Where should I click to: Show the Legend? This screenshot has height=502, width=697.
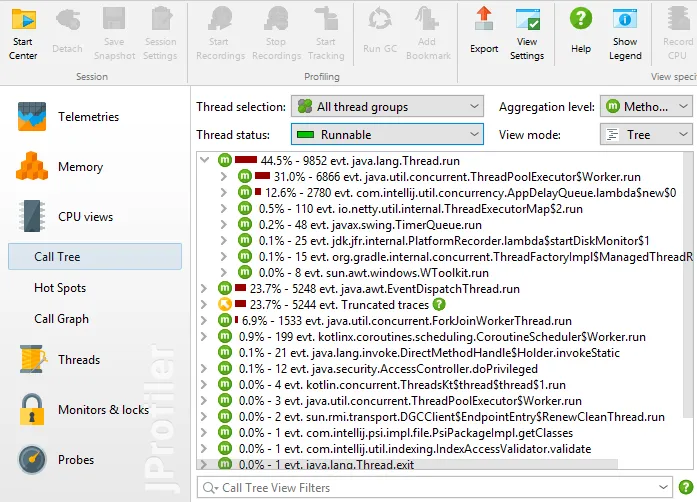tap(625, 35)
